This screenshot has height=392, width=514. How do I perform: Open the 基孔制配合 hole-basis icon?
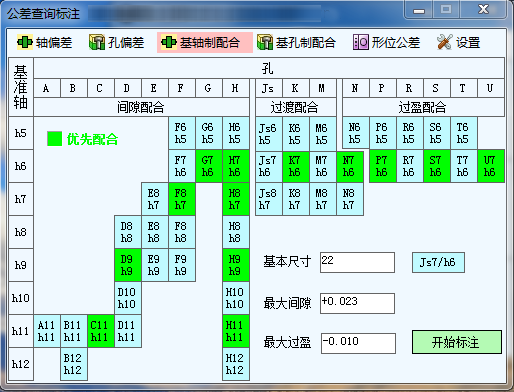tap(265, 42)
